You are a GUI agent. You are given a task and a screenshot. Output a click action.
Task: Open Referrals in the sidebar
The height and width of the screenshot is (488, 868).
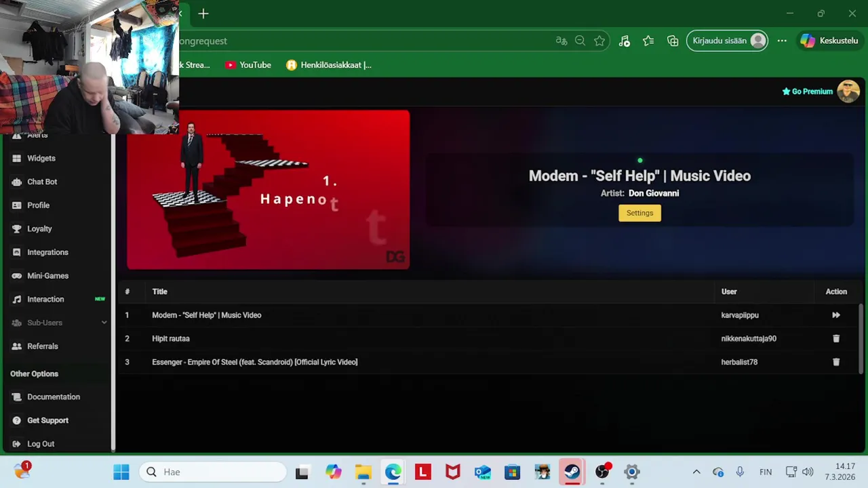42,346
